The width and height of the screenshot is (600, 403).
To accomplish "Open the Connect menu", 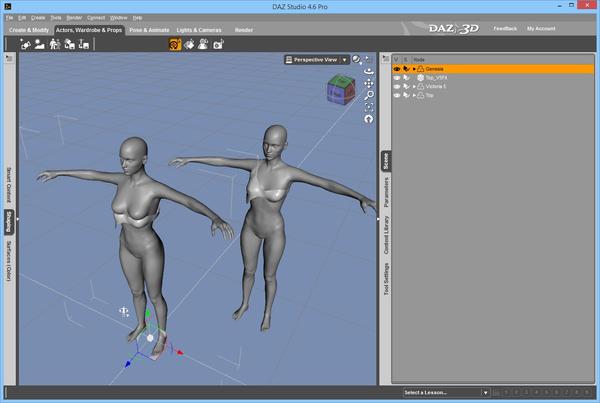I will point(96,18).
